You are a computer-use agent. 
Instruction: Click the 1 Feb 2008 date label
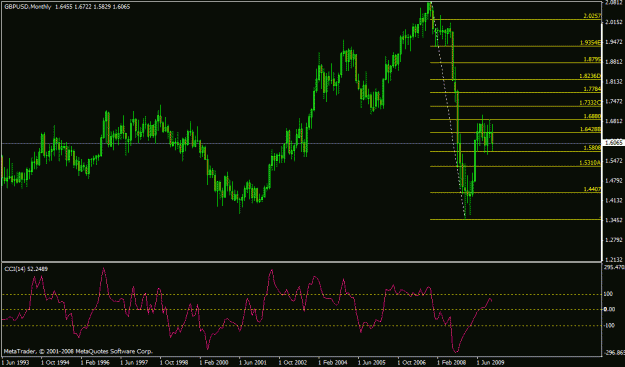pyautogui.click(x=452, y=363)
